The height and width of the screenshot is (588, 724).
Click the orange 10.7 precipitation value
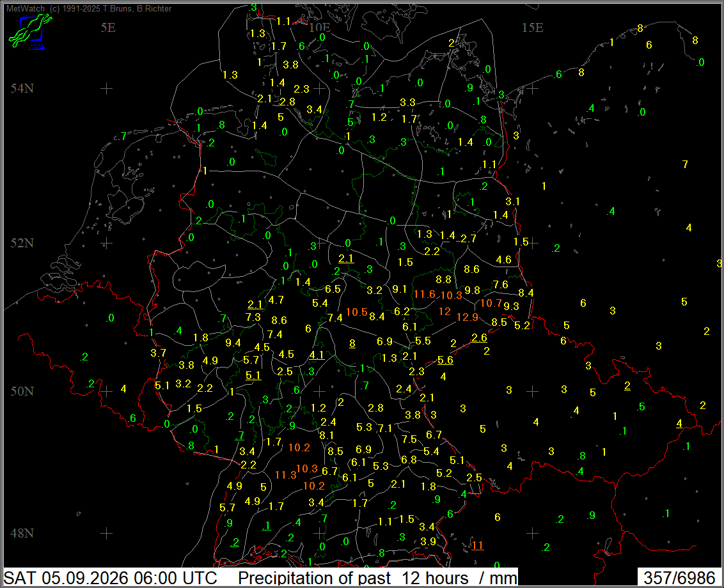(x=491, y=303)
